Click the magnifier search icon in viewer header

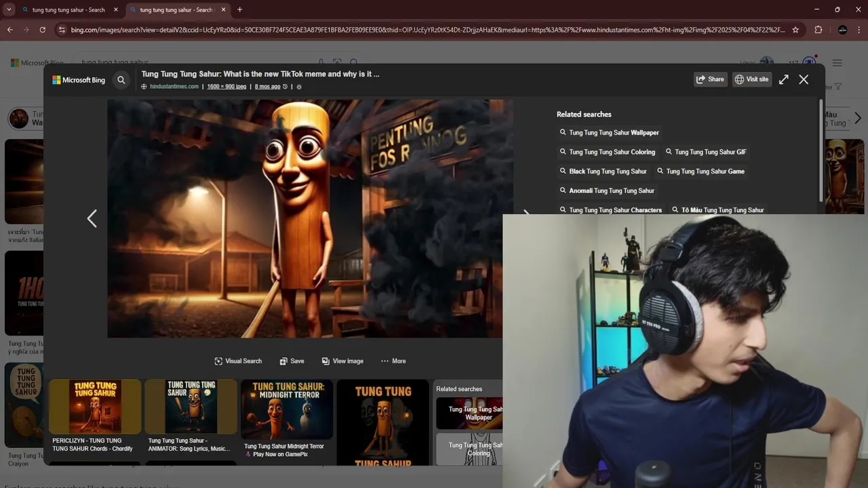(121, 80)
